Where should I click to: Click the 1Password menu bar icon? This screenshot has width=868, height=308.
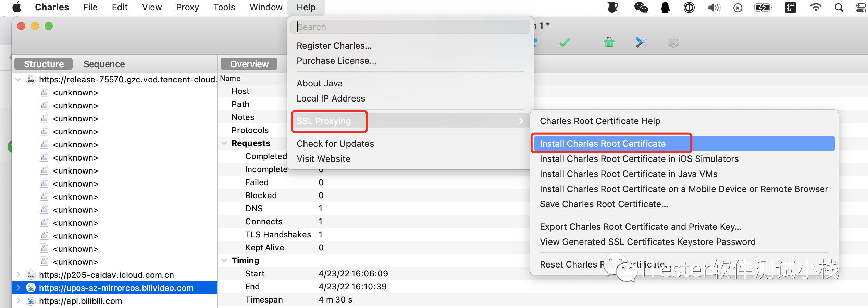[x=689, y=7]
